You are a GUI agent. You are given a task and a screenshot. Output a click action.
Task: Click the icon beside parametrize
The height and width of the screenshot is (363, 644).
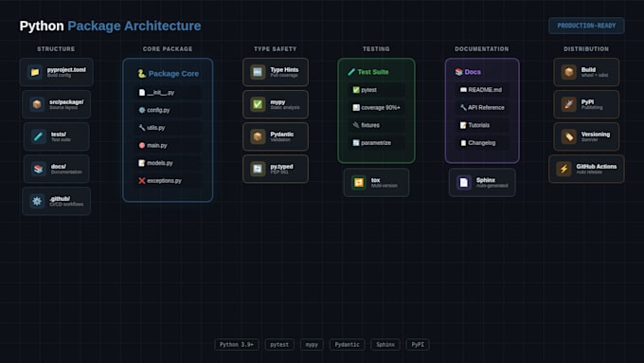click(356, 143)
